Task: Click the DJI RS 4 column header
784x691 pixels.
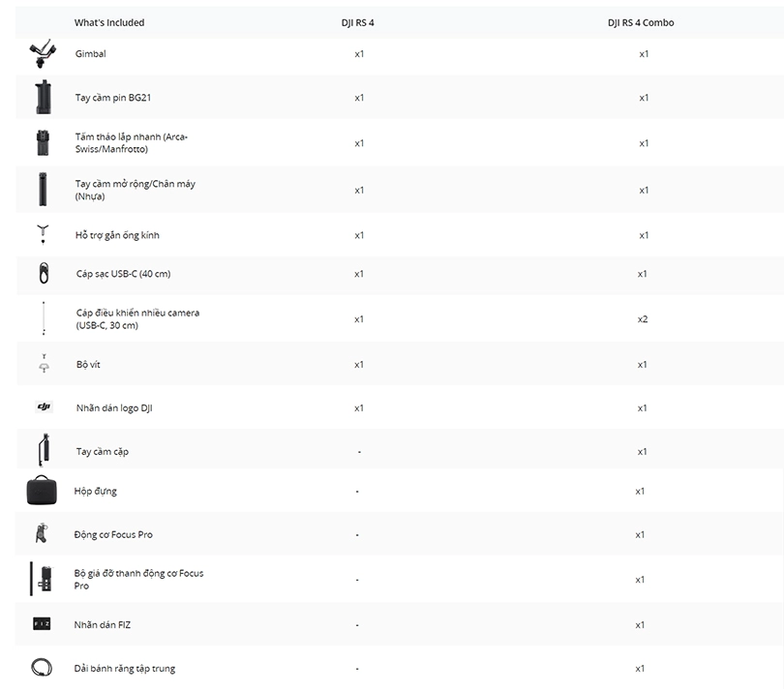Action: (x=358, y=22)
